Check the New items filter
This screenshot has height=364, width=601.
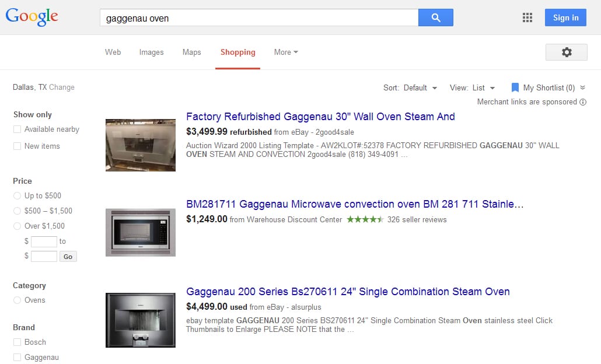click(16, 146)
